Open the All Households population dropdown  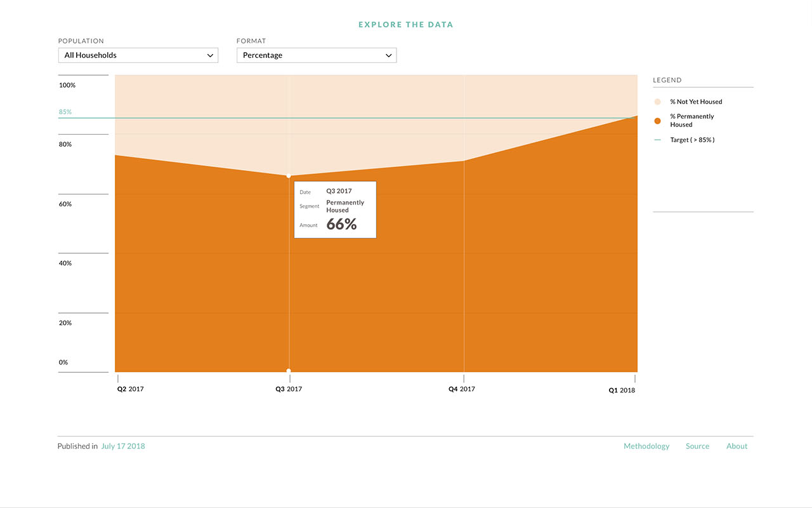click(138, 55)
